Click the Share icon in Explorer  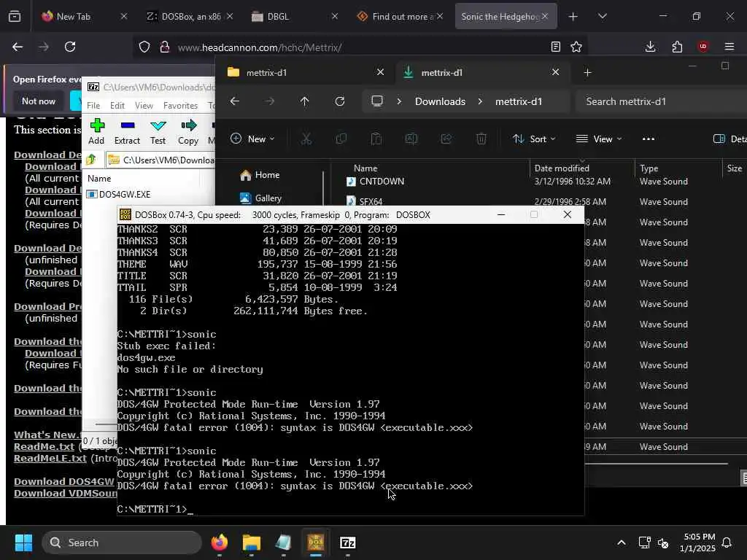click(x=446, y=139)
